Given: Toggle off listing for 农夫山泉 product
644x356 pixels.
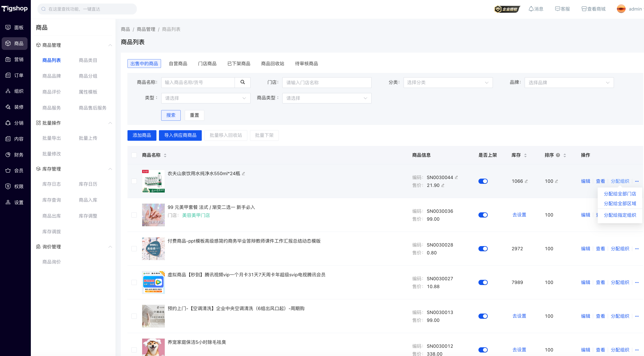Looking at the screenshot, I should pyautogui.click(x=483, y=181).
